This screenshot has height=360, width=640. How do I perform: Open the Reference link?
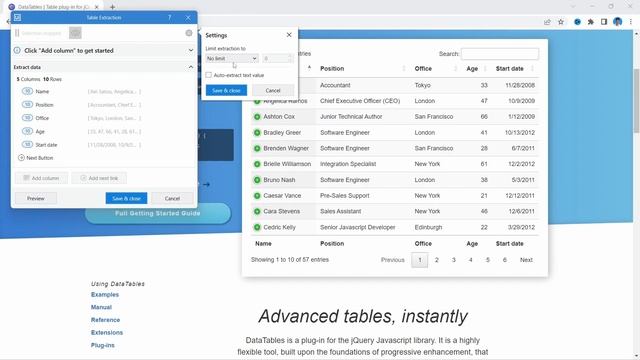pyautogui.click(x=105, y=320)
